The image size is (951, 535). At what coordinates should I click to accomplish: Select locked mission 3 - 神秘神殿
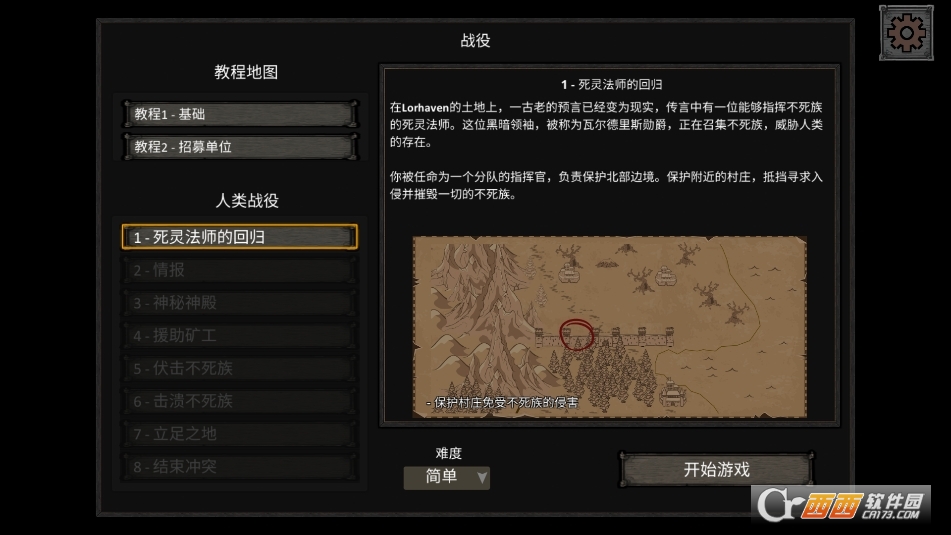click(240, 303)
